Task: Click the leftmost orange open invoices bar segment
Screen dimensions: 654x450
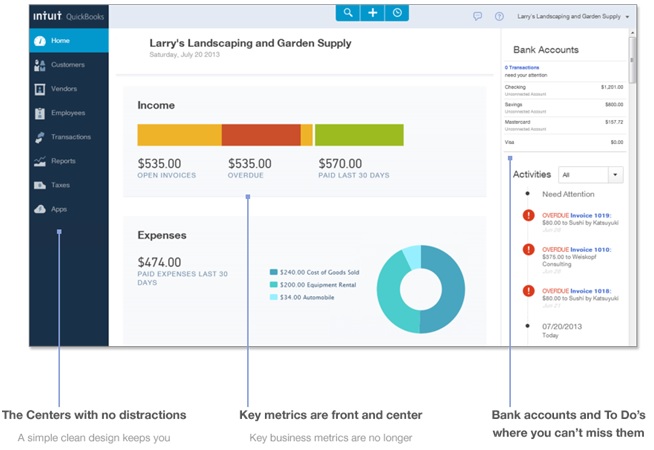Action: click(180, 135)
